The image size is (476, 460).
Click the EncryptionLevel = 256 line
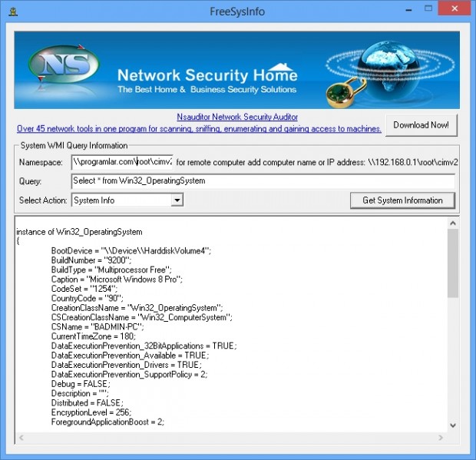91,412
